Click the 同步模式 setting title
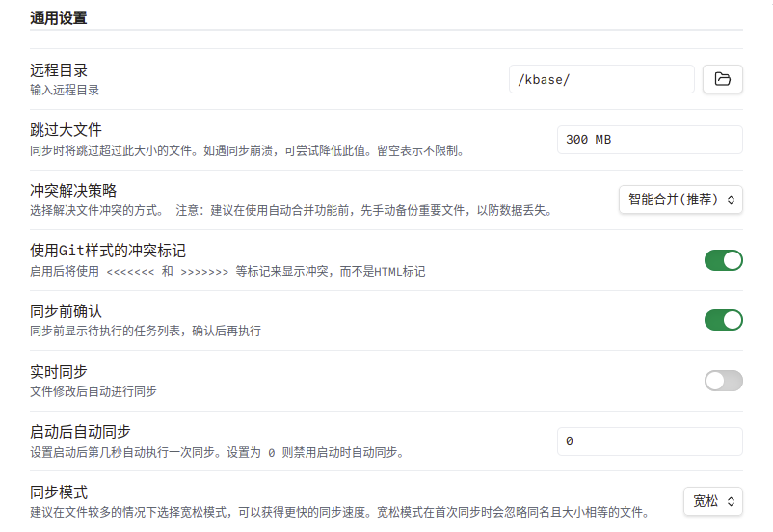 click(x=59, y=492)
